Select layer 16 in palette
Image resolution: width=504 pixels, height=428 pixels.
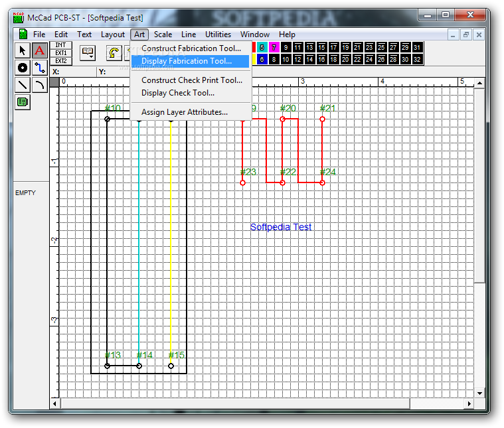[x=321, y=60]
